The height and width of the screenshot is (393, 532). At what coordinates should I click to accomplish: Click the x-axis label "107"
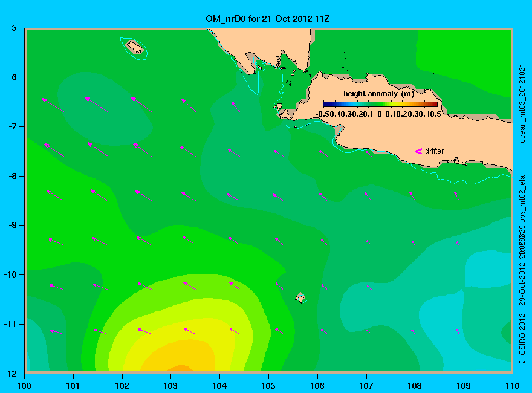(366, 386)
